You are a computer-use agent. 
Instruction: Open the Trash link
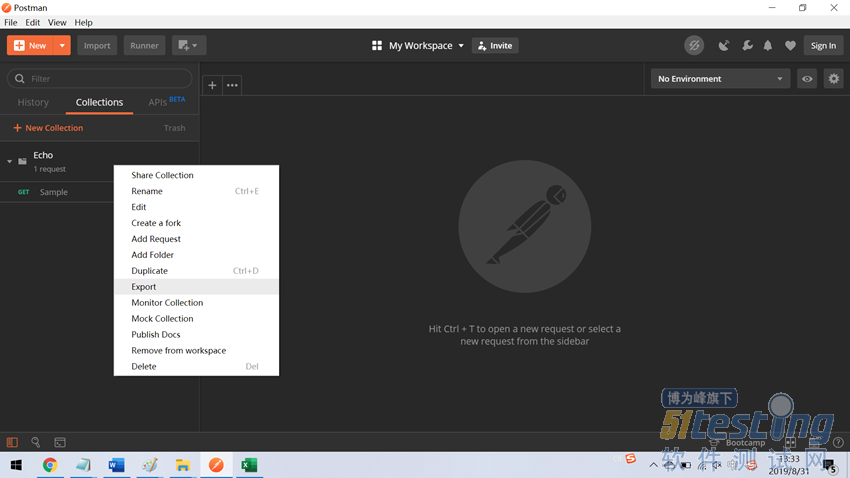[175, 128]
